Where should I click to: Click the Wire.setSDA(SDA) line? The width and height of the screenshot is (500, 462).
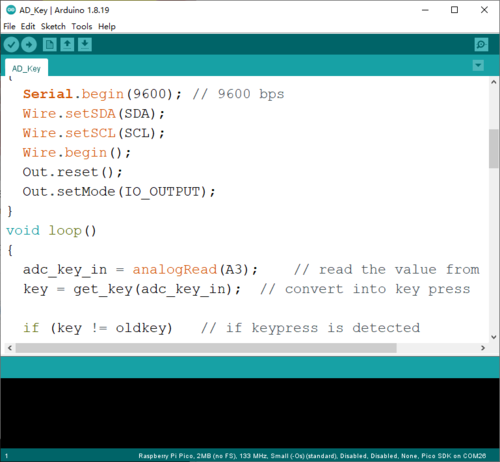pyautogui.click(x=94, y=114)
